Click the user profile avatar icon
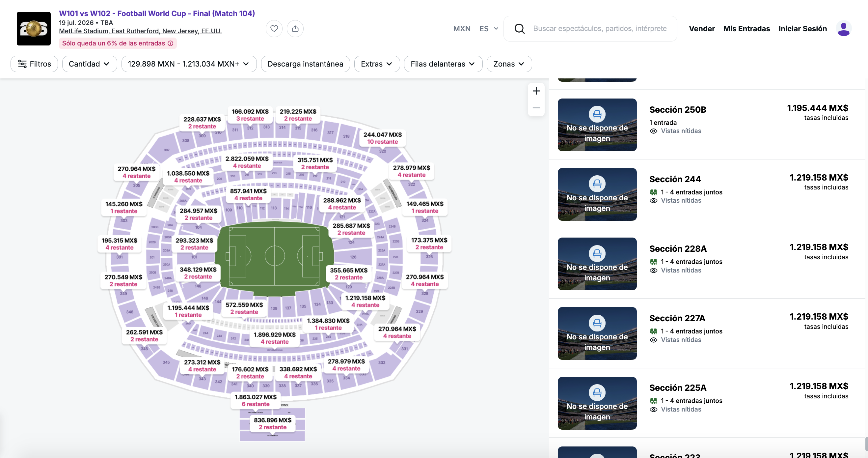Viewport: 868px width, 458px height. tap(843, 29)
